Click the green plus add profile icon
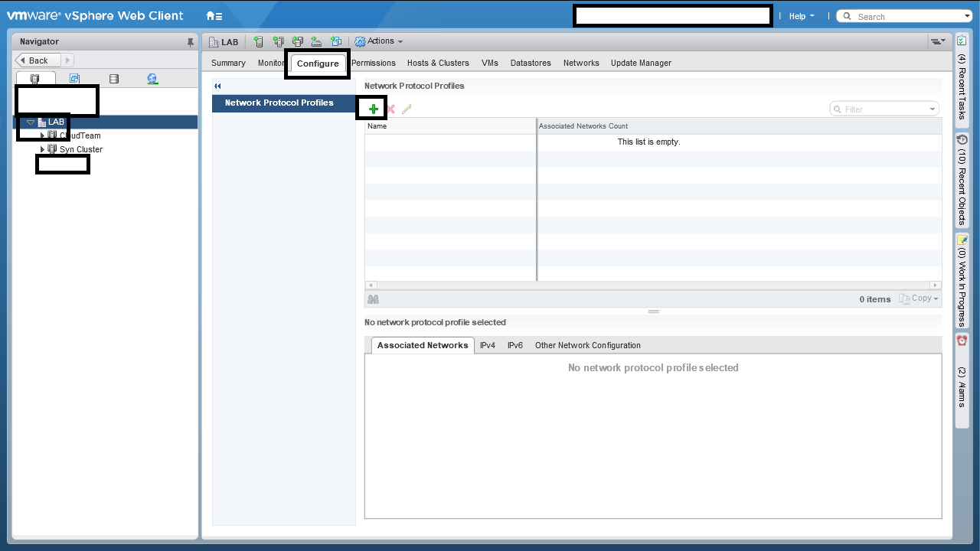 pyautogui.click(x=373, y=109)
